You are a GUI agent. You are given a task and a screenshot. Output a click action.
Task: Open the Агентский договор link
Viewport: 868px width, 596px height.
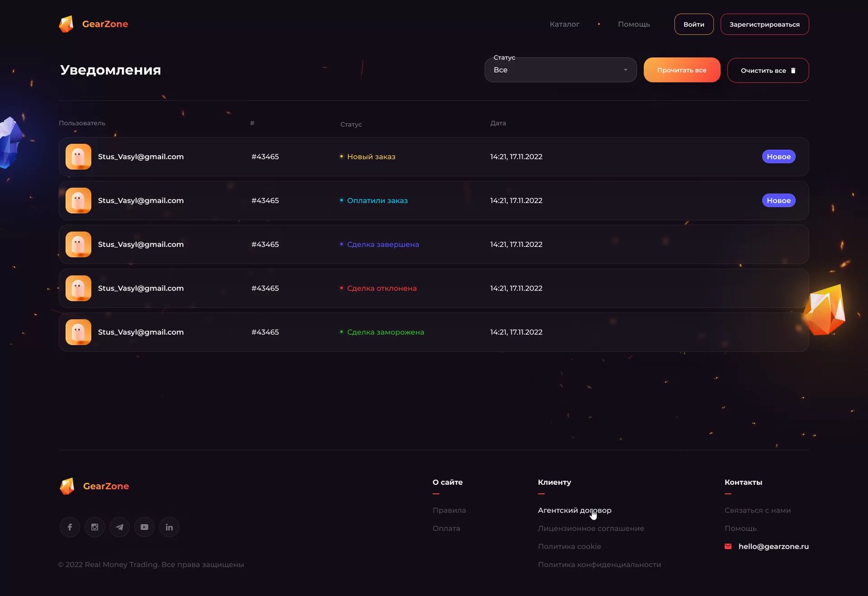pyautogui.click(x=575, y=510)
